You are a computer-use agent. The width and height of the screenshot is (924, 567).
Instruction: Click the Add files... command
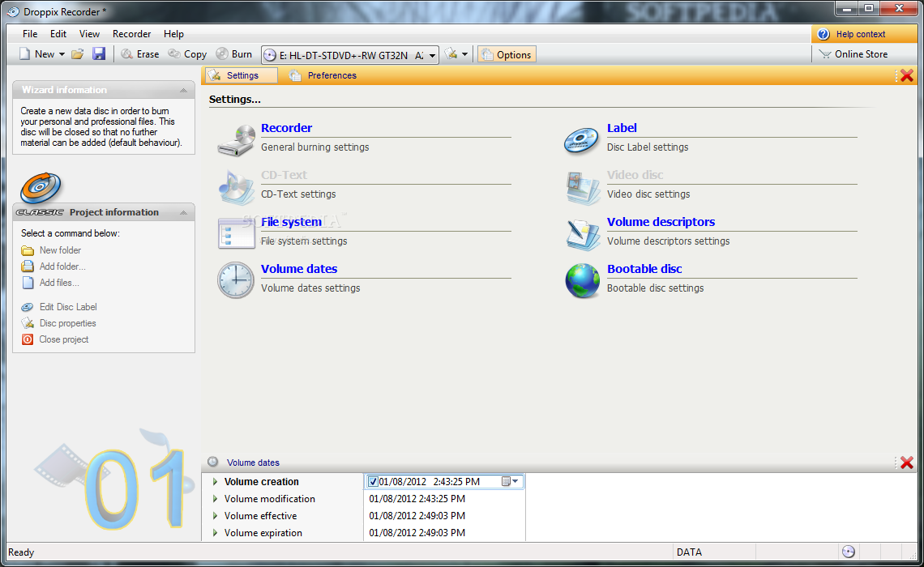[x=50, y=283]
